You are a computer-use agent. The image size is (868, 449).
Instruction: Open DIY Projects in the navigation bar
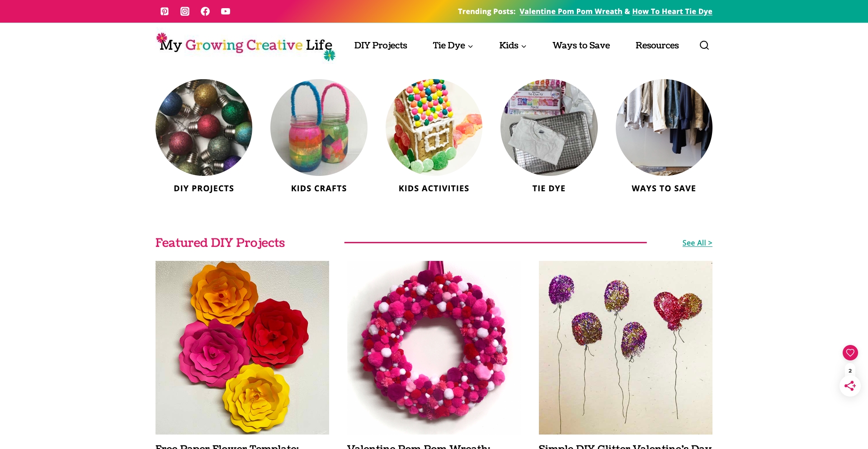coord(381,45)
